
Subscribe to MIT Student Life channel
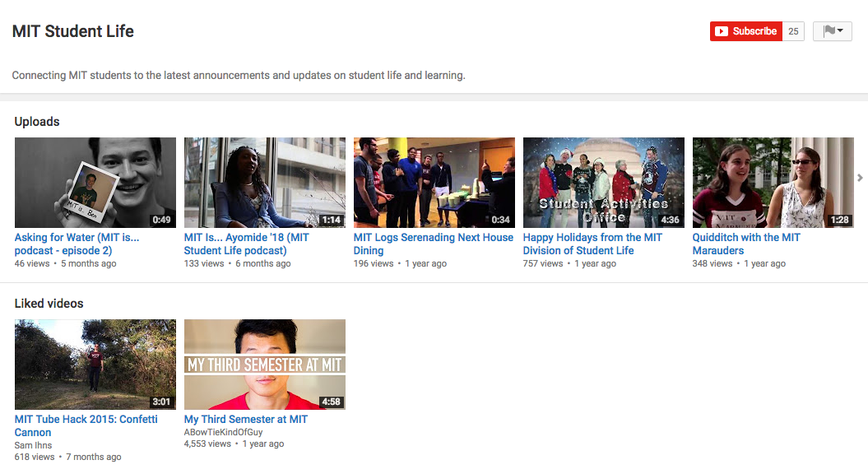coord(745,31)
